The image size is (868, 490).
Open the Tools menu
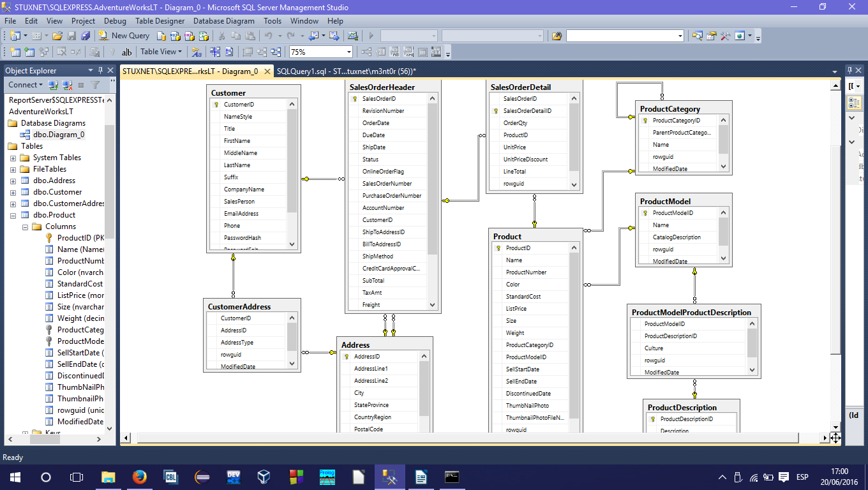pos(273,20)
